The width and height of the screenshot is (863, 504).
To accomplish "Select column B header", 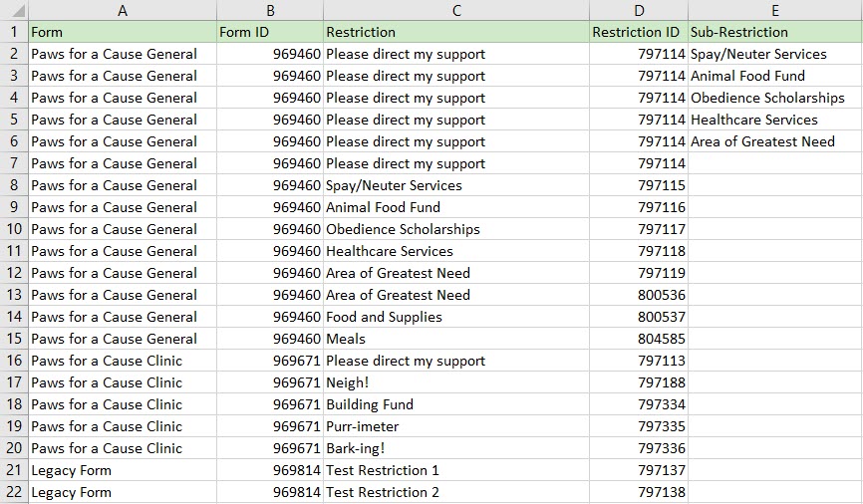I will pos(270,10).
